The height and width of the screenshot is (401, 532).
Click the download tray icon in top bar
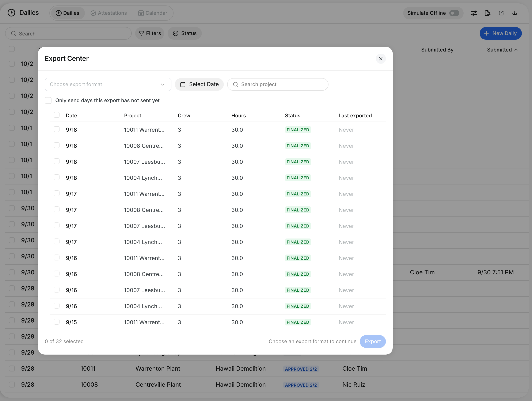pyautogui.click(x=514, y=13)
